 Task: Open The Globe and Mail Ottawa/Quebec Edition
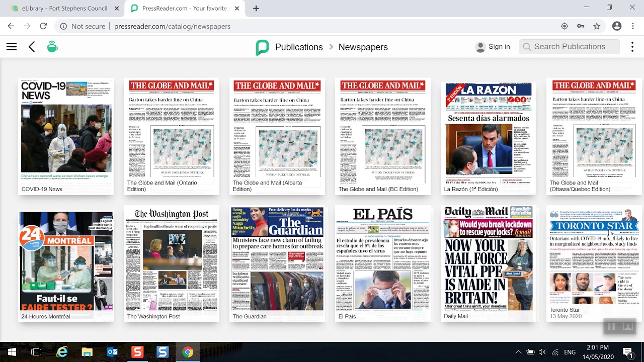pyautogui.click(x=594, y=136)
